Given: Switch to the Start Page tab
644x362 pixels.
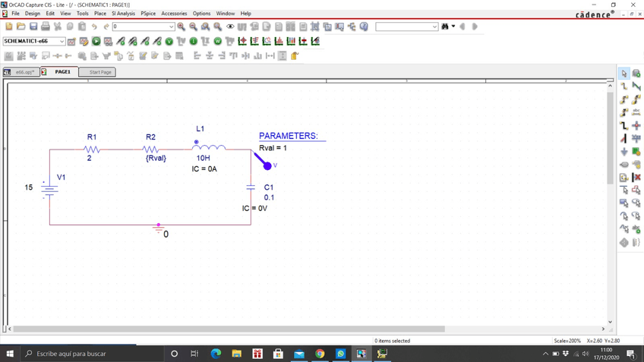Looking at the screenshot, I should tap(100, 72).
